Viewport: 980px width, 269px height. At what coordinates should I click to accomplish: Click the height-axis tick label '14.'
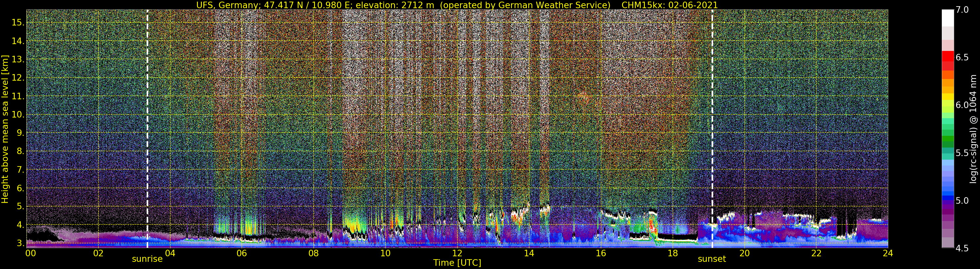pyautogui.click(x=18, y=41)
